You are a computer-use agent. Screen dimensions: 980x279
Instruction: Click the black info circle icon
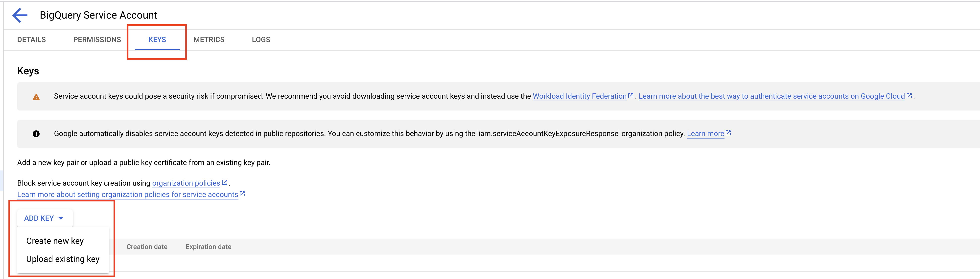coord(36,134)
